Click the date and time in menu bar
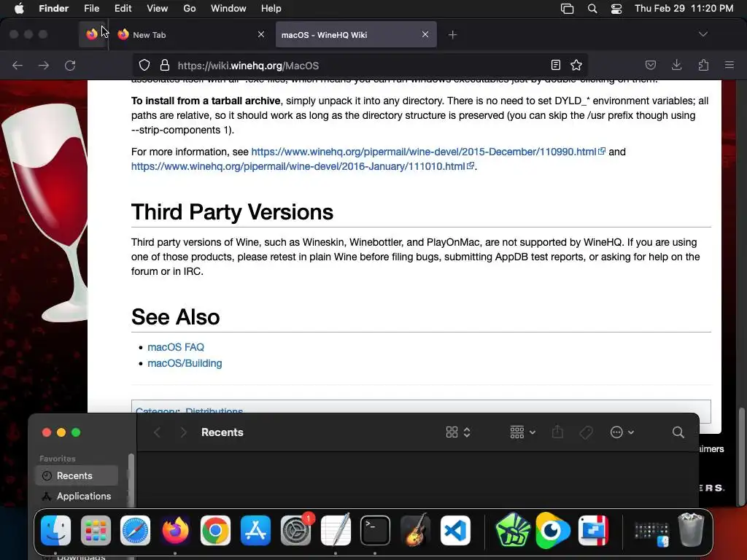 [x=684, y=8]
